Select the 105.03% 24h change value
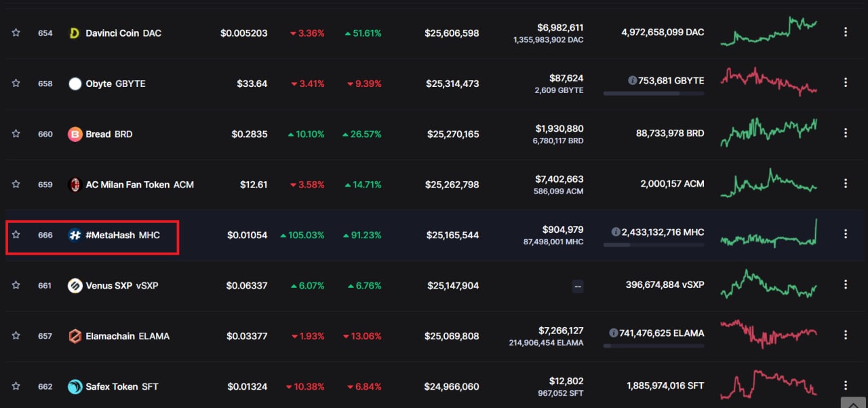 302,236
